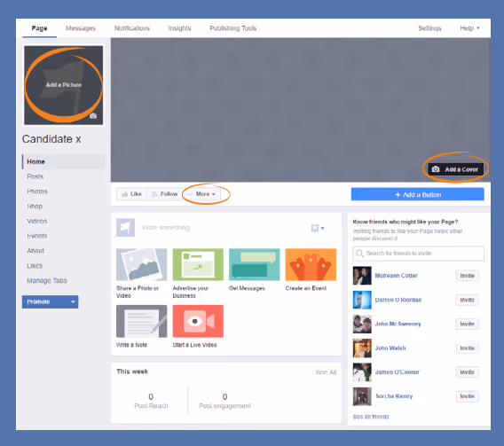The height and width of the screenshot is (446, 504).
Task: Click Sorcha Keniry's profile photo
Action: pyautogui.click(x=362, y=396)
